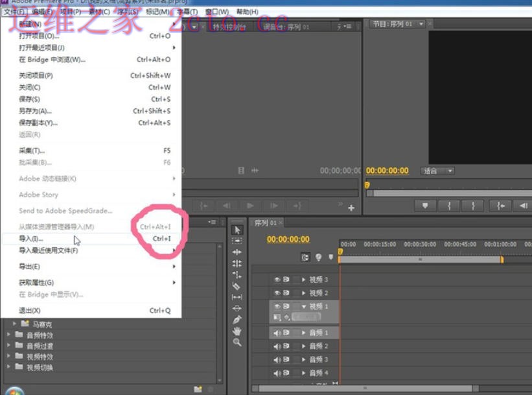Mute speaker toggle for 音频 3 track
The height and width of the screenshot is (395, 532).
click(277, 359)
